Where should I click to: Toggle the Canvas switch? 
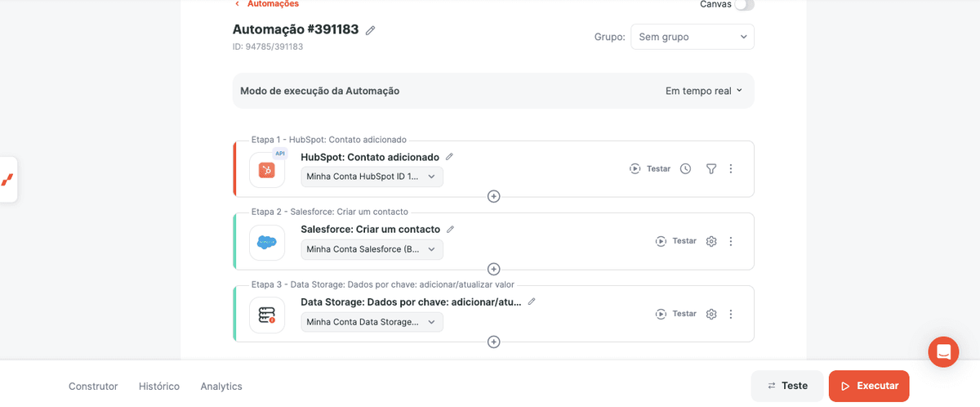click(x=743, y=5)
